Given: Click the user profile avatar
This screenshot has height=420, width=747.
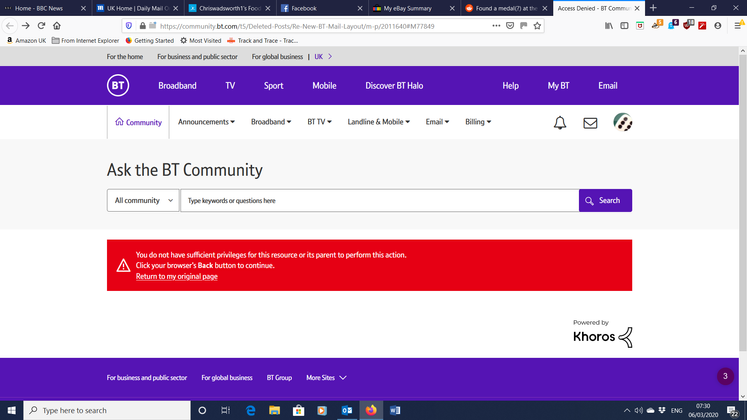Looking at the screenshot, I should (x=622, y=123).
